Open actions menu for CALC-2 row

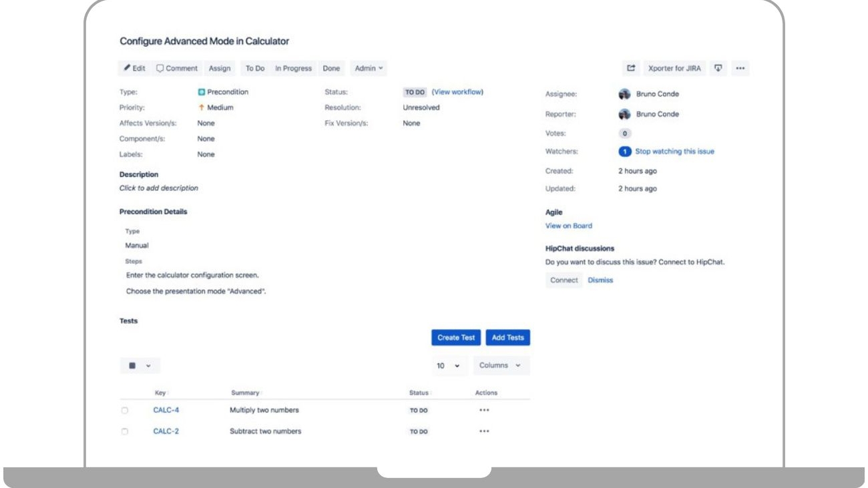coord(485,431)
